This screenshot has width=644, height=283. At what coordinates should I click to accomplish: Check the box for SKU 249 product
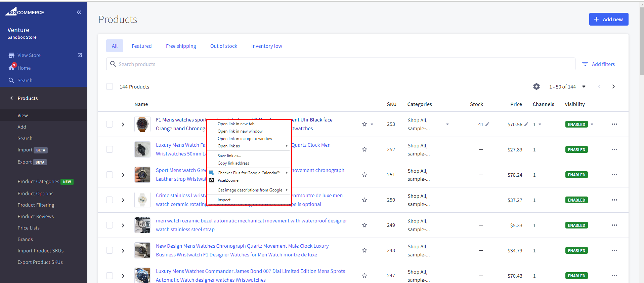(110, 225)
